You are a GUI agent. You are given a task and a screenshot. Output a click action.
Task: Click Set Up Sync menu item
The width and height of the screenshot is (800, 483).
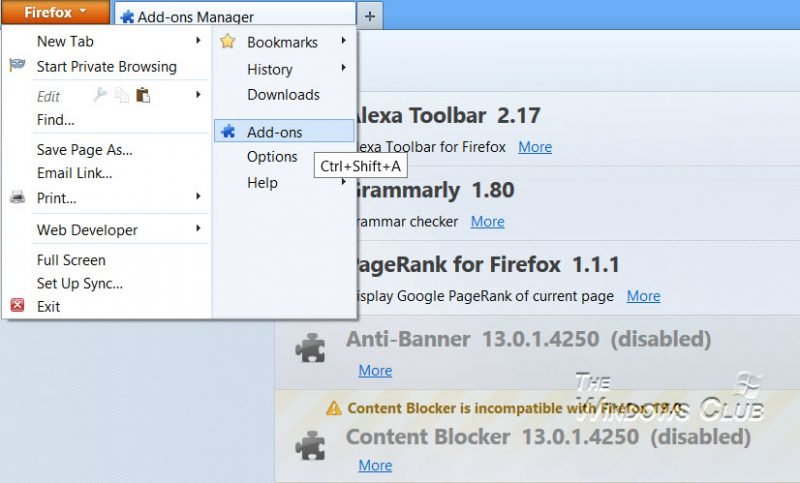tap(80, 283)
